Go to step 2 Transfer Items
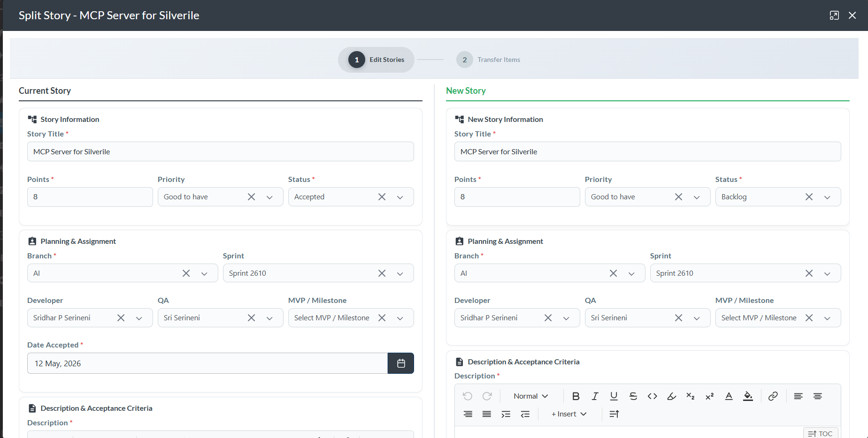The image size is (868, 438). tap(488, 60)
